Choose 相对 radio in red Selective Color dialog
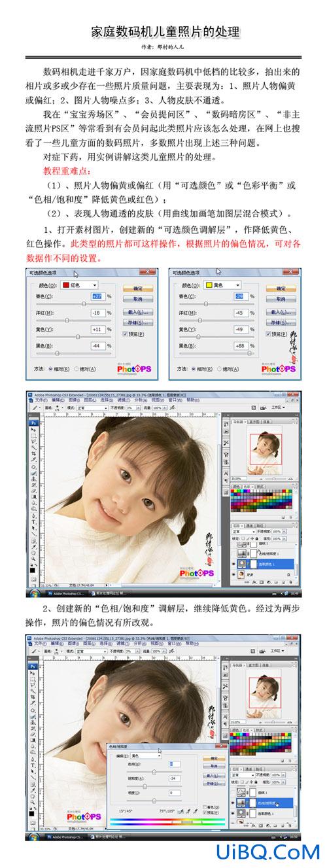Viewport: 327px width, 868px height. pyautogui.click(x=50, y=368)
